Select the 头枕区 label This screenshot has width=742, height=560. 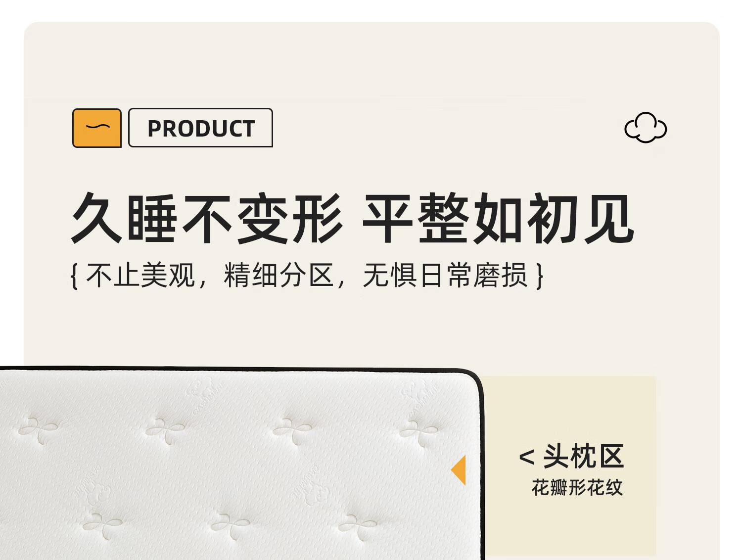[x=584, y=456]
